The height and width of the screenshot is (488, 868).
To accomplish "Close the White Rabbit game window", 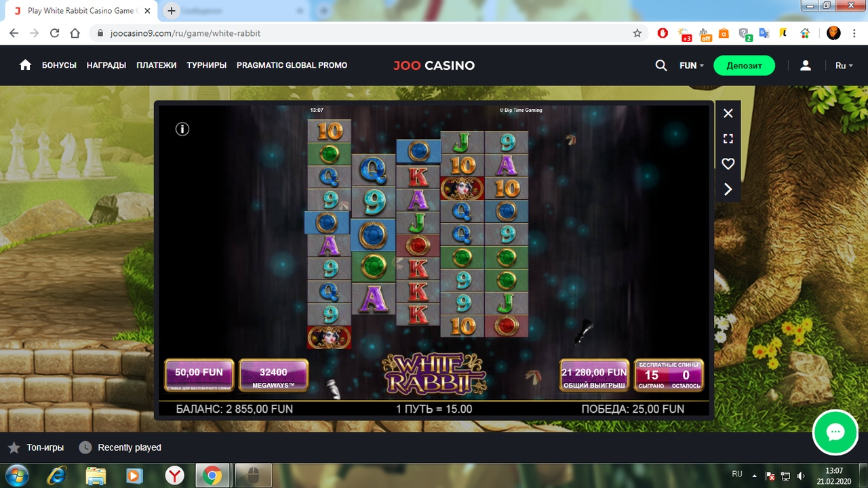I will [728, 113].
